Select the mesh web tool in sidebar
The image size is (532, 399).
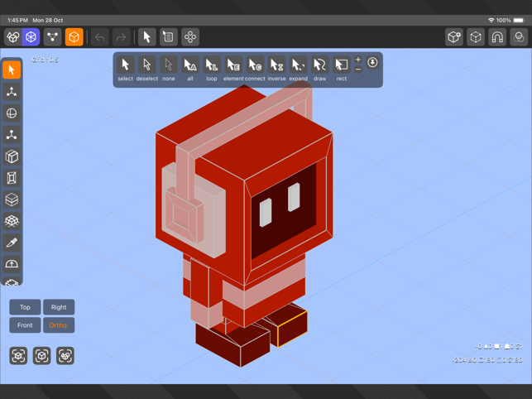coord(12,221)
